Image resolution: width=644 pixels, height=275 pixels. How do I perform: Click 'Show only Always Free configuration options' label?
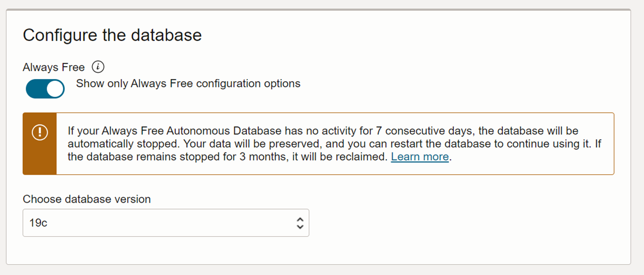(188, 83)
